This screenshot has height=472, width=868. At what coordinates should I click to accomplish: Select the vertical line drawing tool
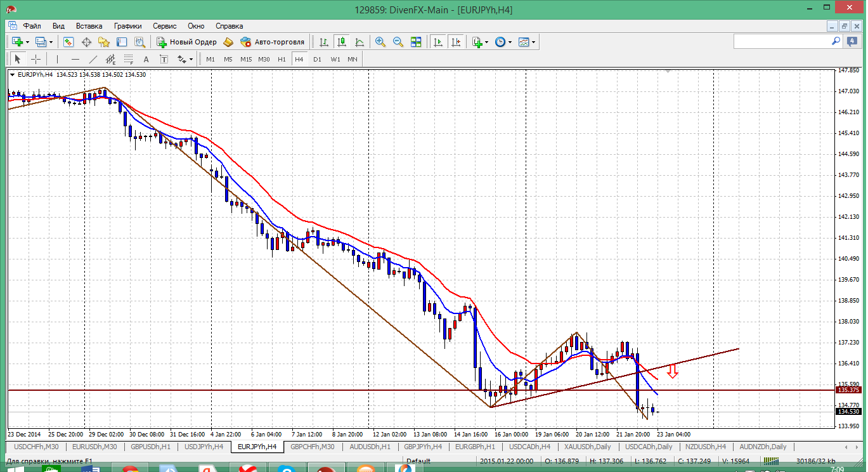[x=57, y=59]
